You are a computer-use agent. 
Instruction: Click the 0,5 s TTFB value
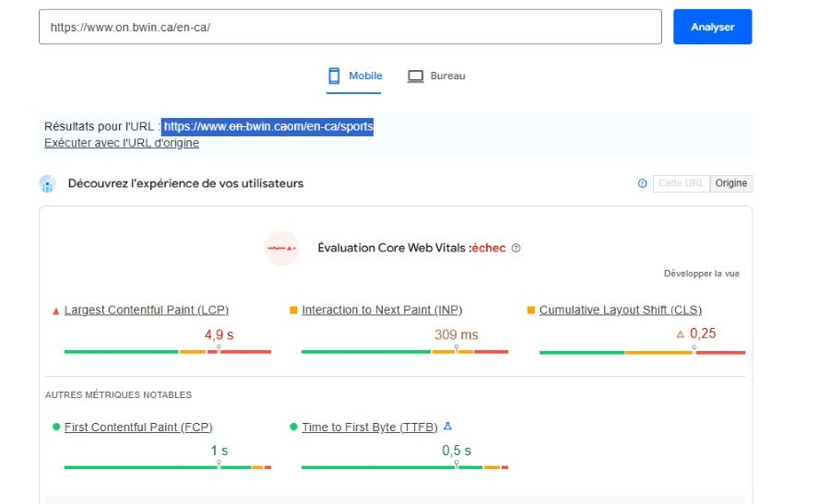pyautogui.click(x=456, y=451)
